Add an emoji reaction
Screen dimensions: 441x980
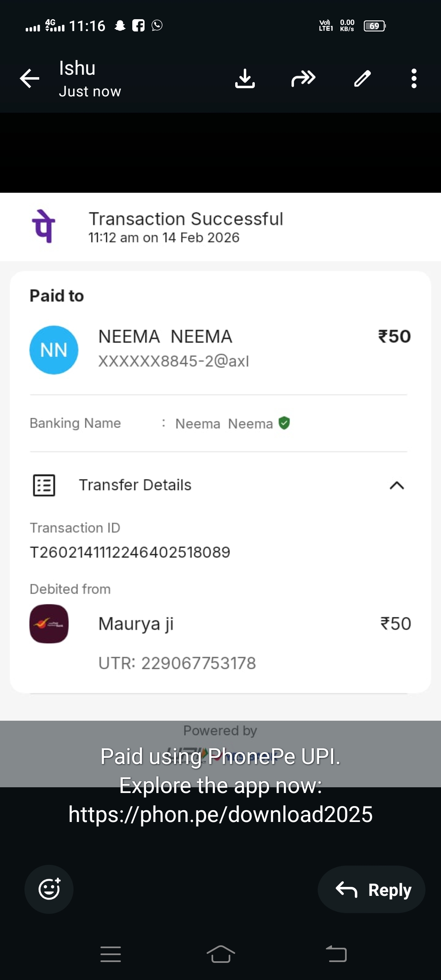click(49, 889)
